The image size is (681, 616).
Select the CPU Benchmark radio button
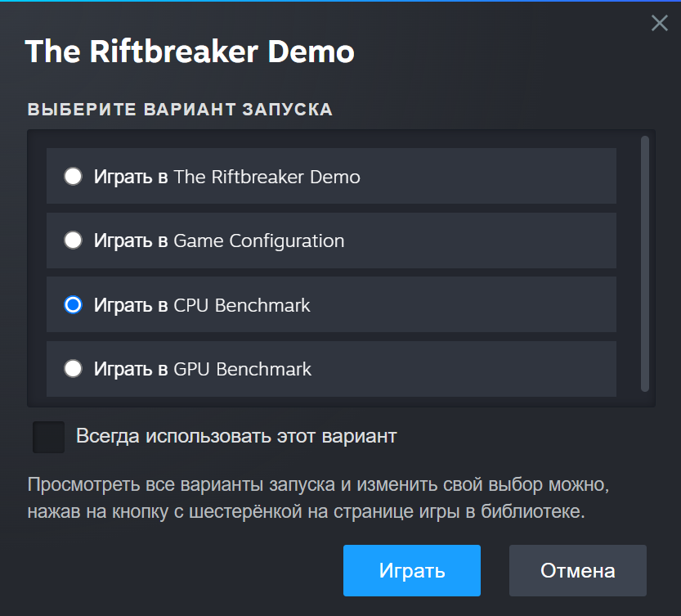pos(73,305)
